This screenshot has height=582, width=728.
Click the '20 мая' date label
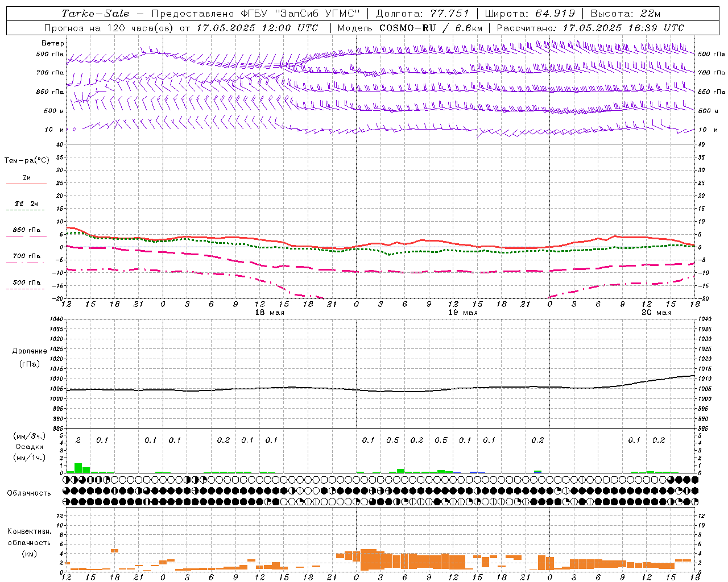656,313
